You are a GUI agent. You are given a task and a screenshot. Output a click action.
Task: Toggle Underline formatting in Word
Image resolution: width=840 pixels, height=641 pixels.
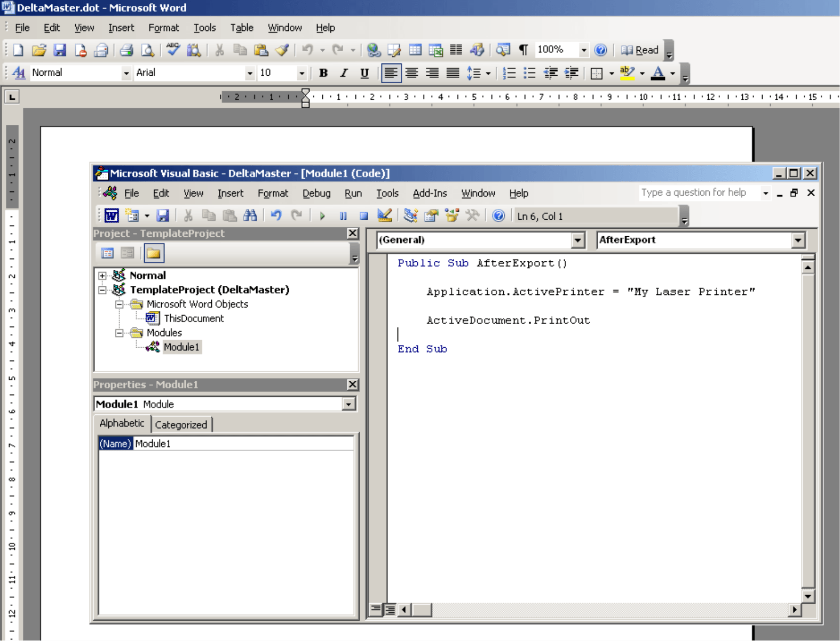pyautogui.click(x=364, y=73)
